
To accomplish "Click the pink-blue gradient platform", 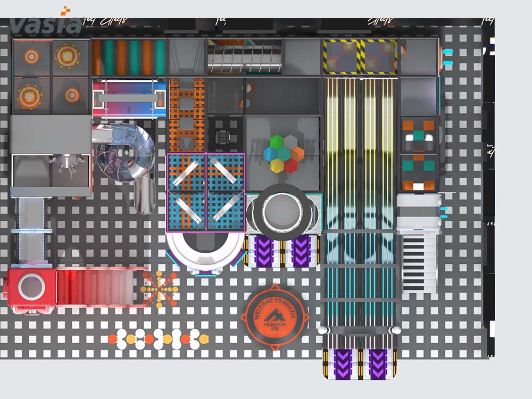I will click(x=129, y=98).
